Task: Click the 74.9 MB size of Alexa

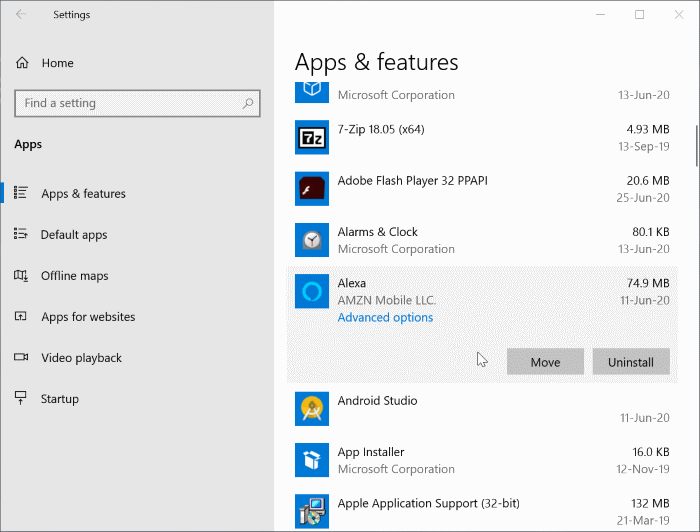Action: [x=648, y=283]
